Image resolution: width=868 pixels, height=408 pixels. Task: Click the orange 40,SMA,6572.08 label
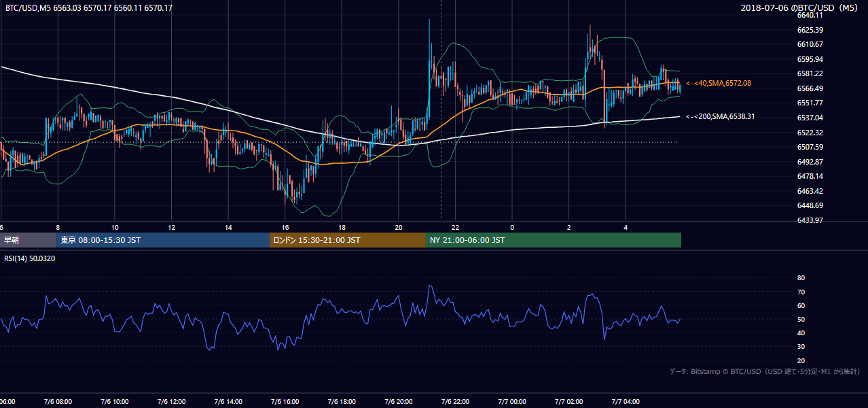point(719,83)
